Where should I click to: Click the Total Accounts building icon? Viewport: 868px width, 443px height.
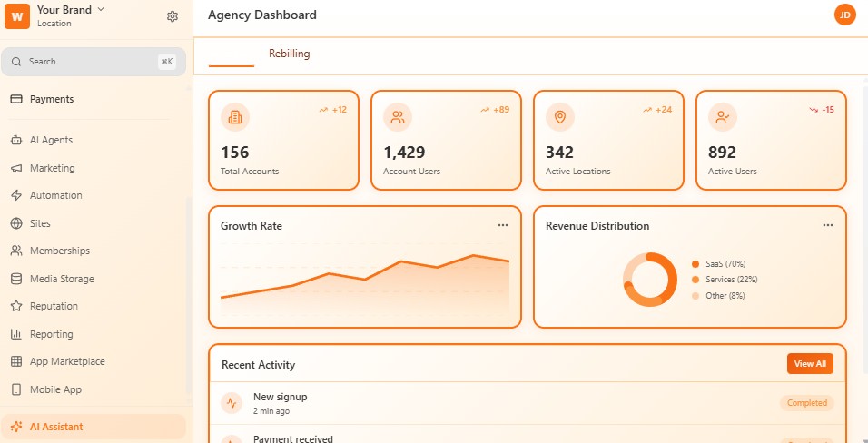[x=235, y=117]
